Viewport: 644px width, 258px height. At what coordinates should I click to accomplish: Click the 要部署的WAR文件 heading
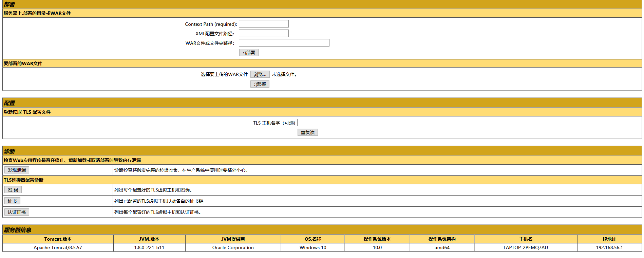(x=23, y=63)
